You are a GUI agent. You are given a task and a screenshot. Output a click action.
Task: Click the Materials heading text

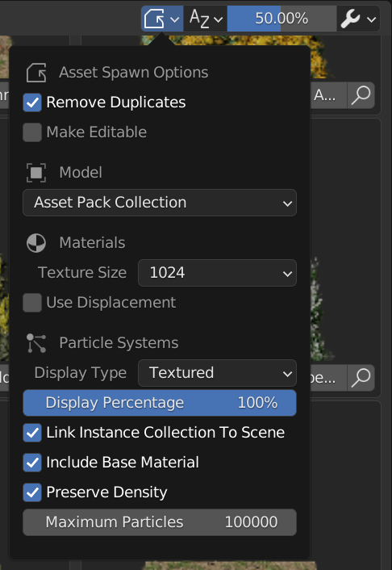(92, 243)
